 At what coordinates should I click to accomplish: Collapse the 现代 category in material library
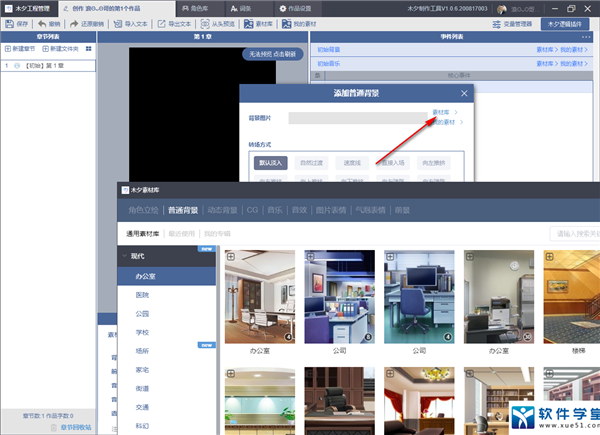coord(124,256)
